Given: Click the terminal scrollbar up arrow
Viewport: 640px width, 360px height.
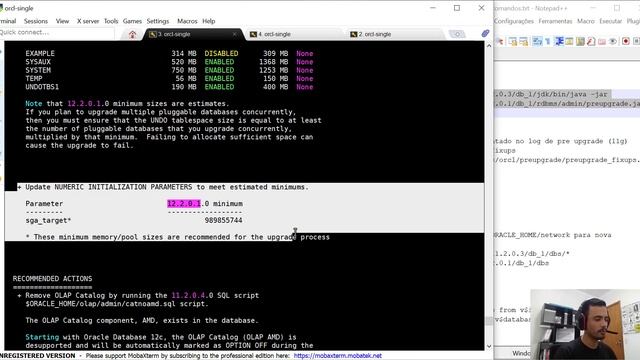Looking at the screenshot, I should [x=489, y=46].
